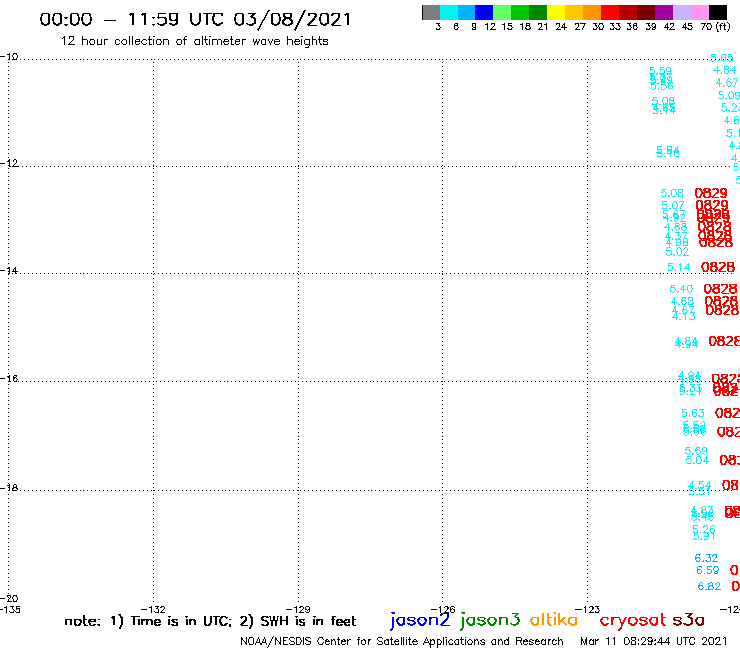The height and width of the screenshot is (650, 740).
Task: Click the '-14' latitude axis label
Action: [9, 270]
